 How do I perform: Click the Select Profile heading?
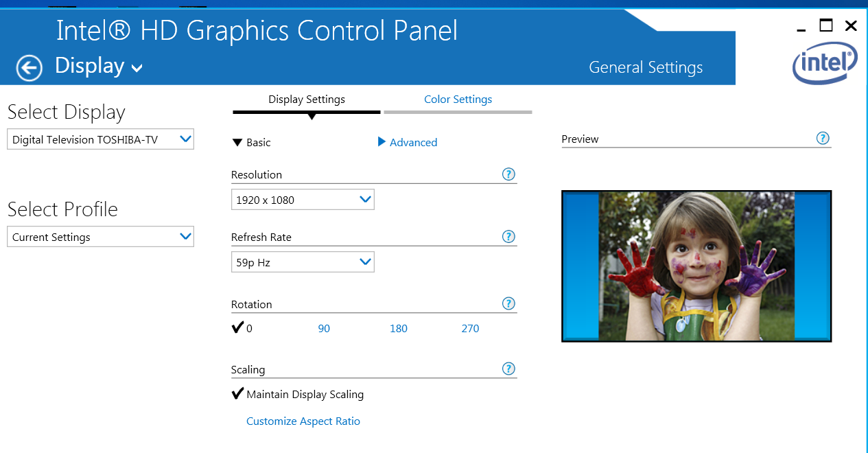pyautogui.click(x=62, y=209)
